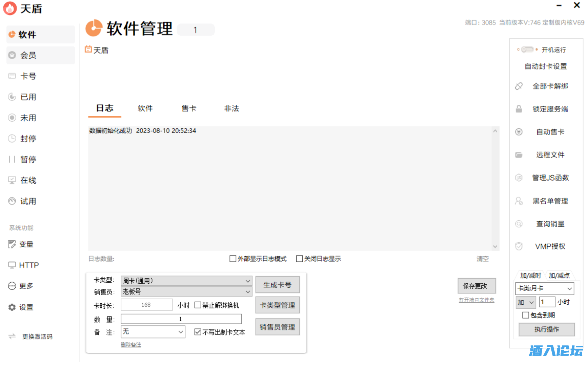This screenshot has width=588, height=365.
Task: Click the 生成卡号 button
Action: point(277,285)
